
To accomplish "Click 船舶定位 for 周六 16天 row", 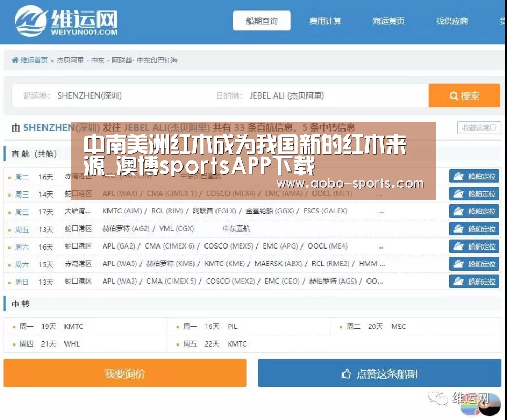I will point(474,246).
